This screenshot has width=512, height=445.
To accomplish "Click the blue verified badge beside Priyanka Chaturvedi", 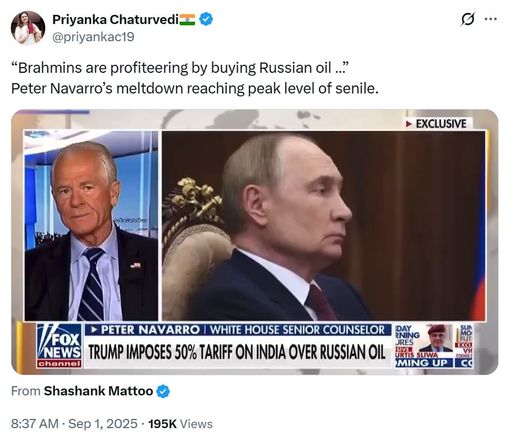I will (x=206, y=19).
